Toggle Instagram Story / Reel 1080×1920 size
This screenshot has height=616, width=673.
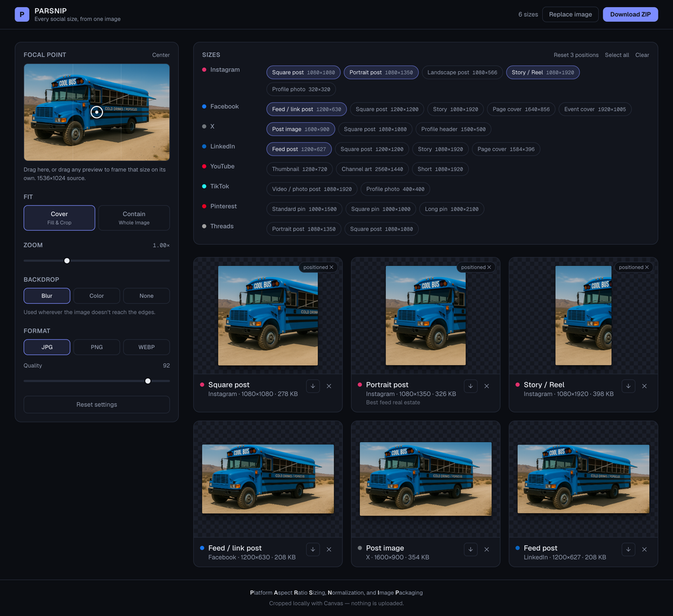542,72
